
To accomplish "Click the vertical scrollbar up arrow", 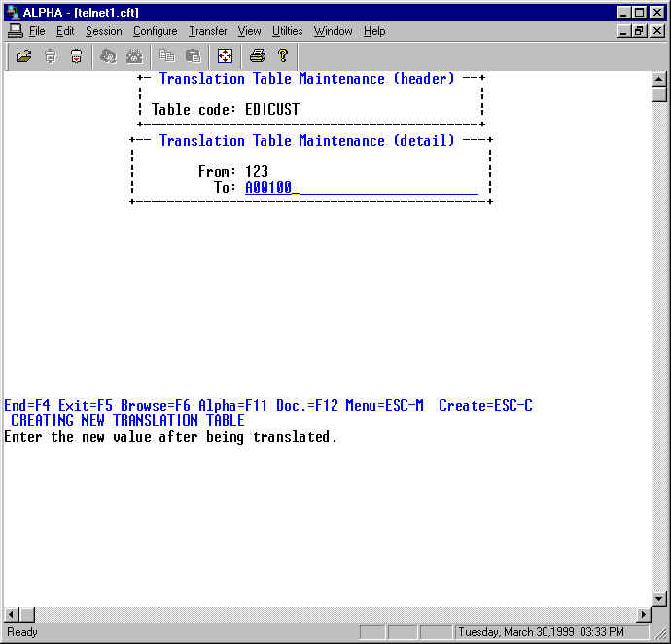I will pos(659,80).
